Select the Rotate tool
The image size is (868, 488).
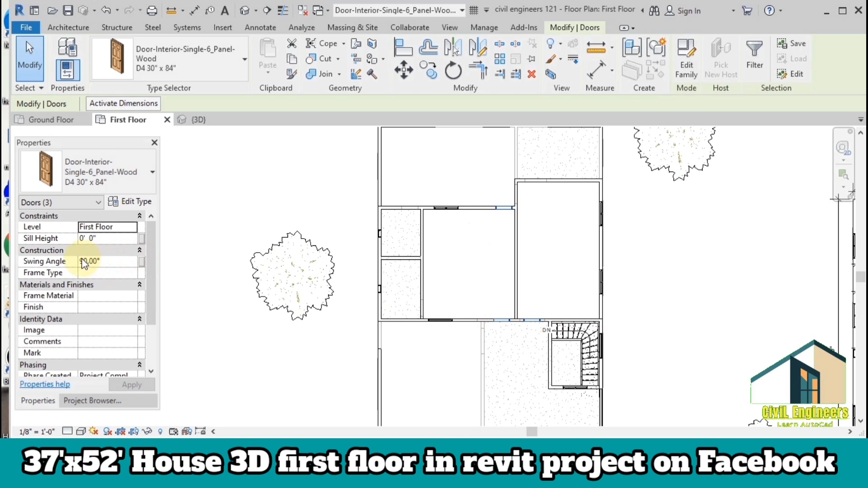pos(453,71)
